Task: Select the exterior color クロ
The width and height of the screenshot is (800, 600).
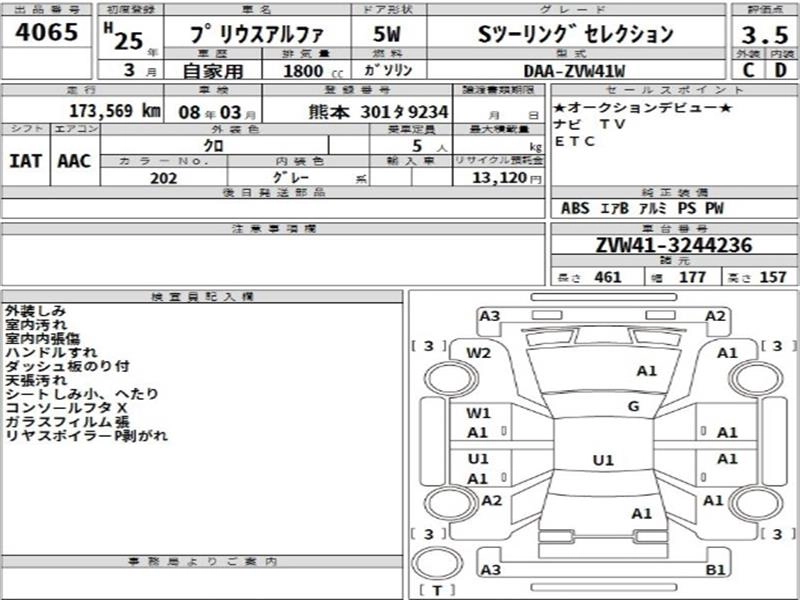Action: [x=213, y=146]
